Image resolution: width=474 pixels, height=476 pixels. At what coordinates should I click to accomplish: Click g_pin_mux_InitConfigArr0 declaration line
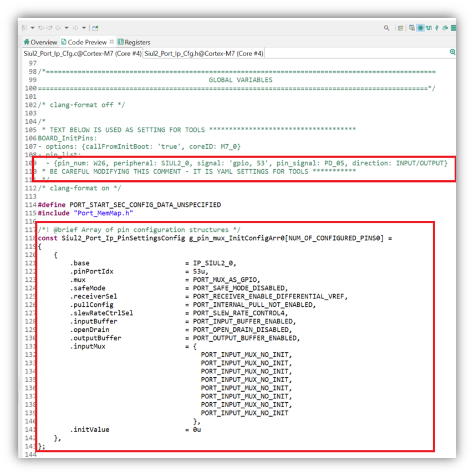[215, 239]
